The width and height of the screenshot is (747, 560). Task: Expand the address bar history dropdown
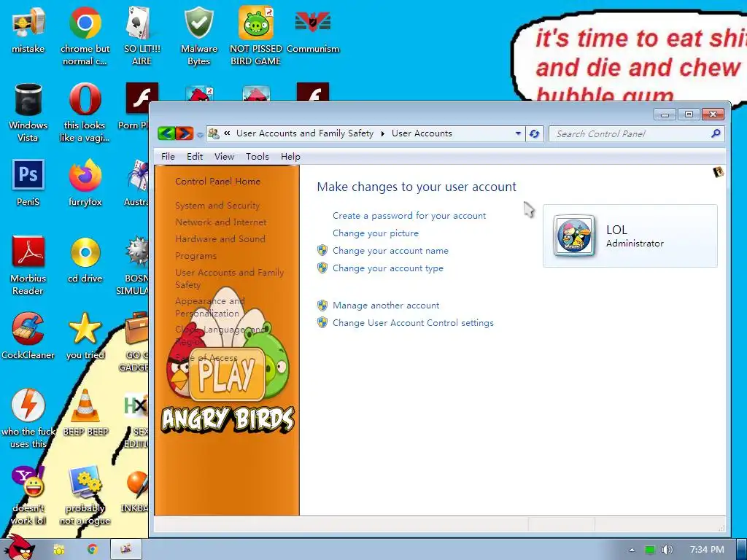click(518, 134)
